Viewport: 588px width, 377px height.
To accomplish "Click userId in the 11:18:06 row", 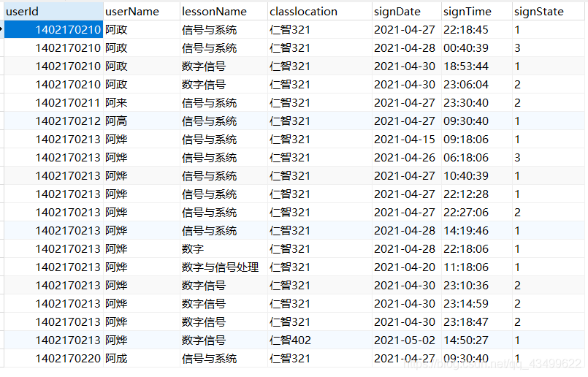I will click(x=53, y=267).
